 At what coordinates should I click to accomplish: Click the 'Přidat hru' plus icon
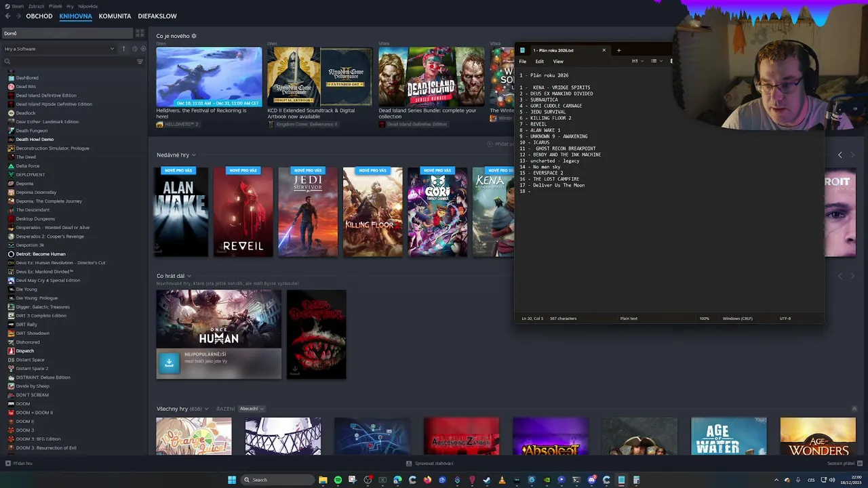[x=8, y=464]
